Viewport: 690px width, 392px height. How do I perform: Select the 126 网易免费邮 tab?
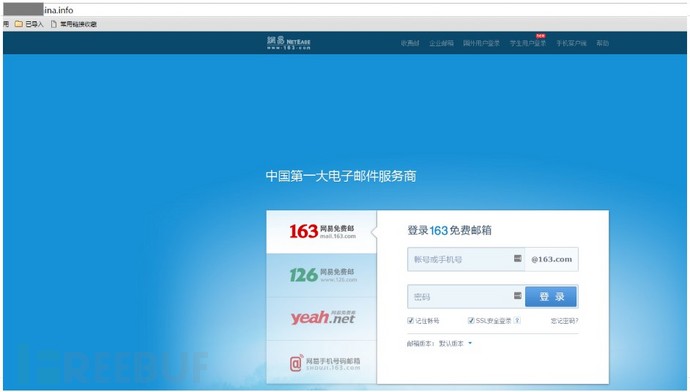(321, 275)
